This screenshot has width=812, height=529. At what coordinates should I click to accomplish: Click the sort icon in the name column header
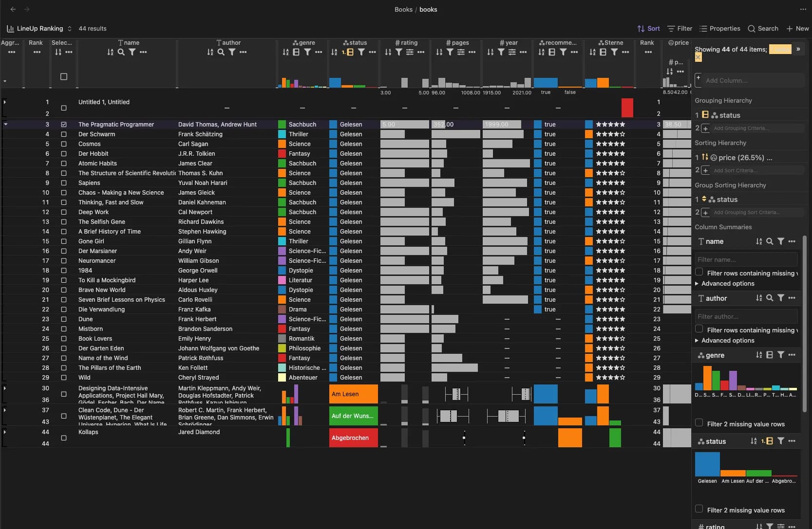111,52
